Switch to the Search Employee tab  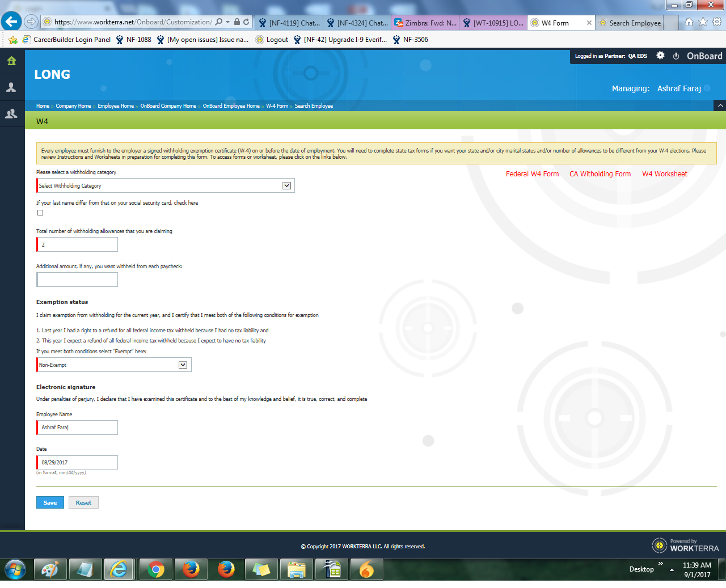tap(629, 23)
